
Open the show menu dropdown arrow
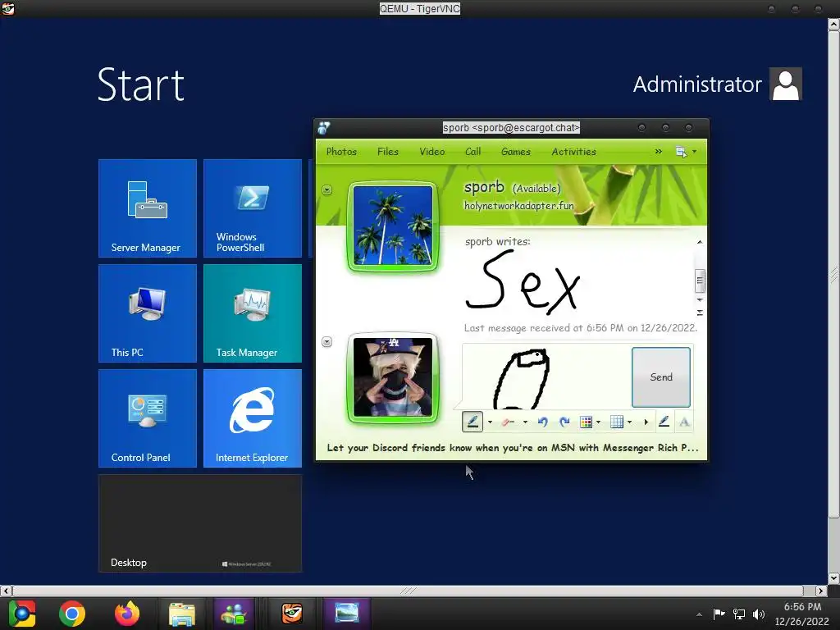[694, 152]
